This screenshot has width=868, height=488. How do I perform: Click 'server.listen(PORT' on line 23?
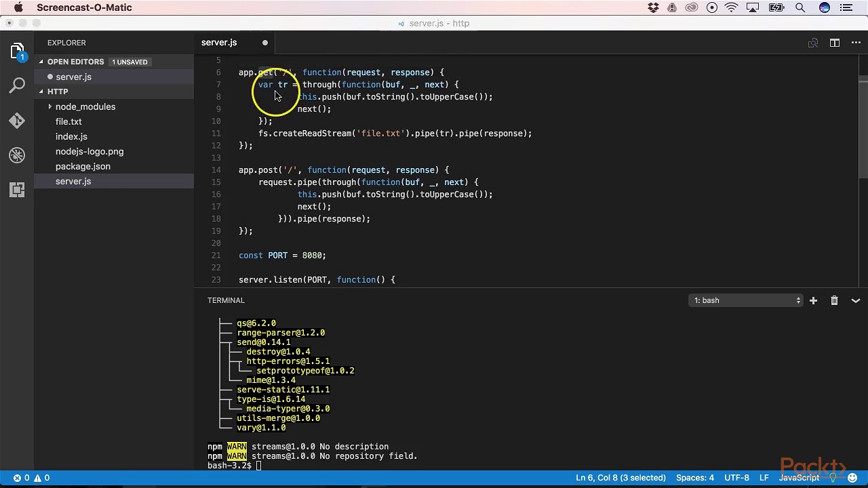tap(283, 280)
